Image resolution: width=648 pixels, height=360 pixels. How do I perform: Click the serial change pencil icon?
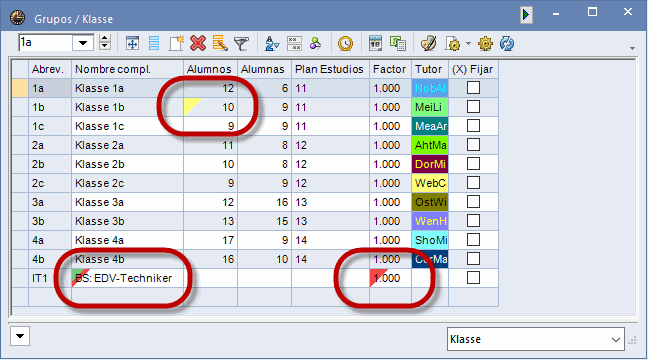tap(220, 43)
